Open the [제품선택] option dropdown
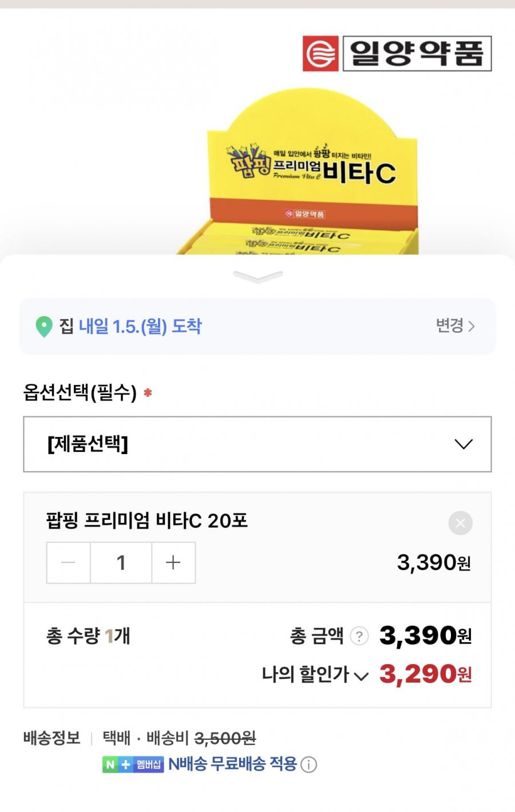This screenshot has width=515, height=812. (x=257, y=444)
